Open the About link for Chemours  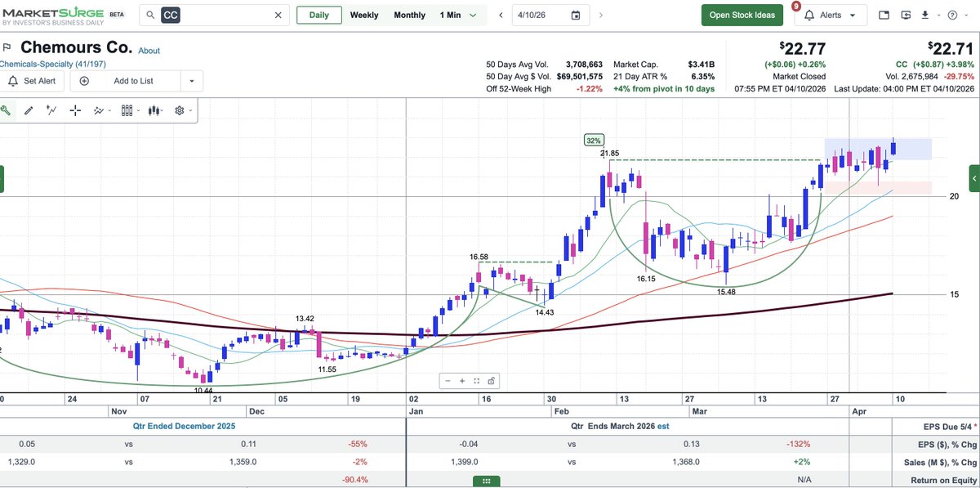(149, 51)
